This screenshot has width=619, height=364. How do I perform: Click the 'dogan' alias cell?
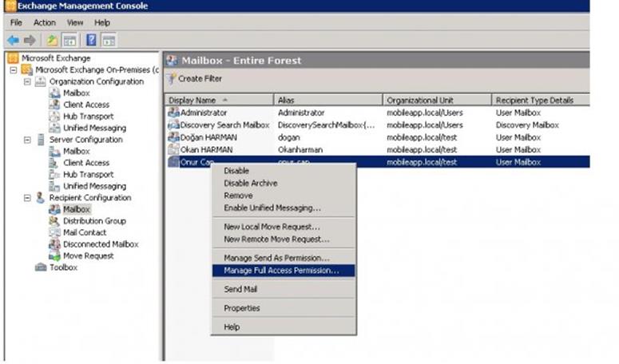pyautogui.click(x=289, y=137)
